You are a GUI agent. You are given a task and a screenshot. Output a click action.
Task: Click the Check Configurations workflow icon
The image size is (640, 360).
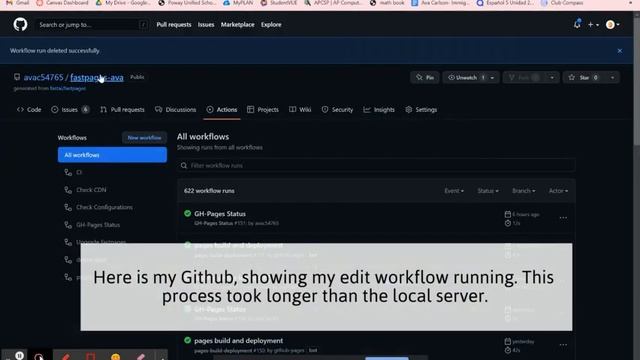pyautogui.click(x=68, y=207)
